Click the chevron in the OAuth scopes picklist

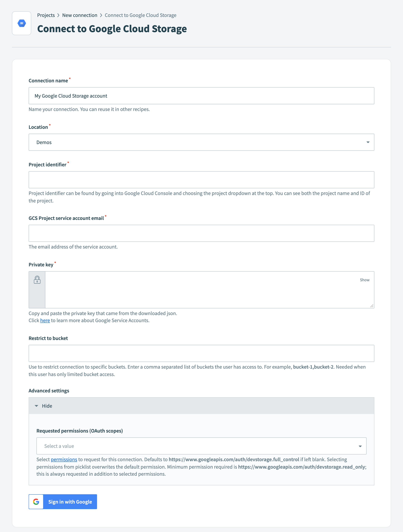tap(360, 446)
